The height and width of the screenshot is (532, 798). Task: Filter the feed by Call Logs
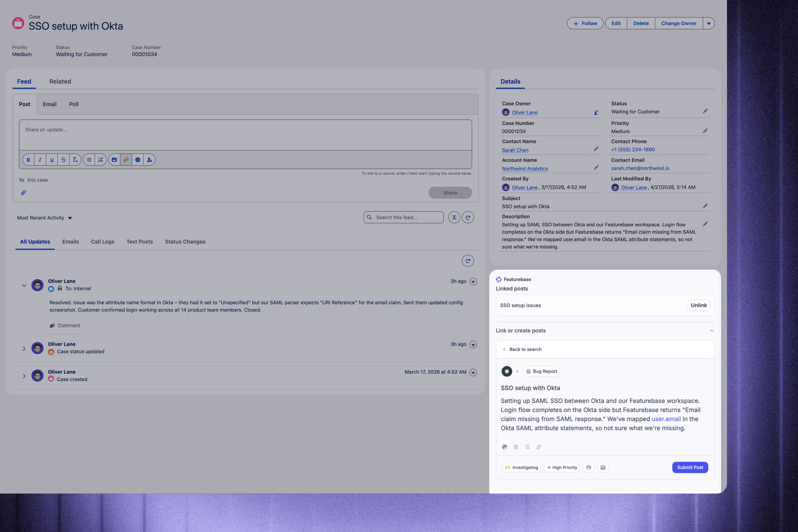103,242
